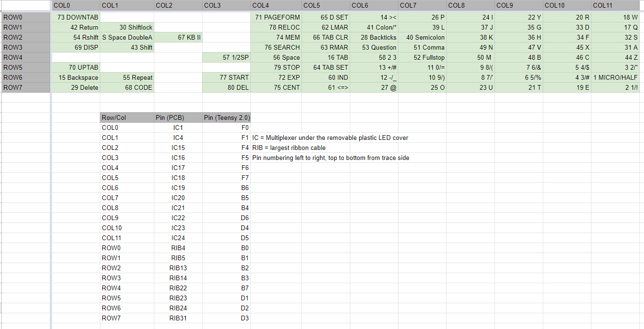Select the ROW0 label in the matrix
This screenshot has width=644, height=329.
pos(26,17)
